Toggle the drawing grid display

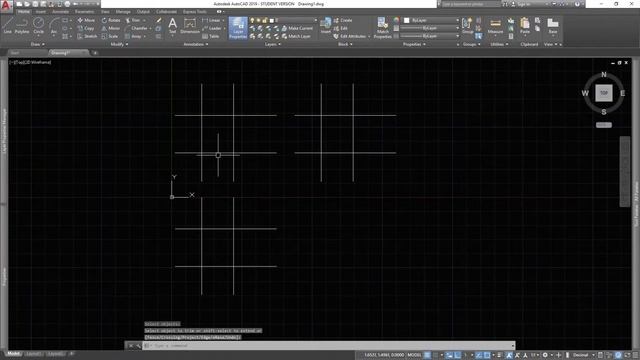427,355
